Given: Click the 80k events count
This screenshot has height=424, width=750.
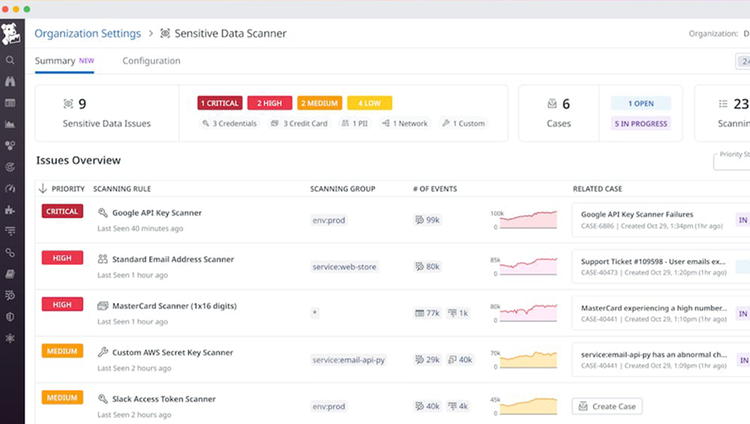Looking at the screenshot, I should tap(427, 266).
